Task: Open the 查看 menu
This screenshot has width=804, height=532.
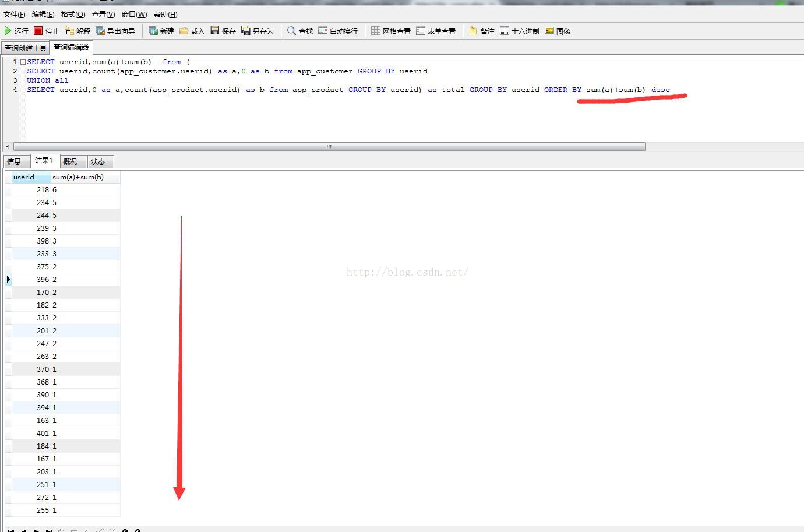Action: click(103, 14)
